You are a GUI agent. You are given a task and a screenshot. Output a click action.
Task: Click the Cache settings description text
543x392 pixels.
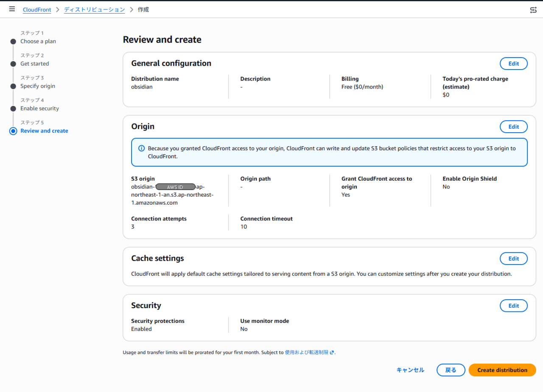click(322, 274)
